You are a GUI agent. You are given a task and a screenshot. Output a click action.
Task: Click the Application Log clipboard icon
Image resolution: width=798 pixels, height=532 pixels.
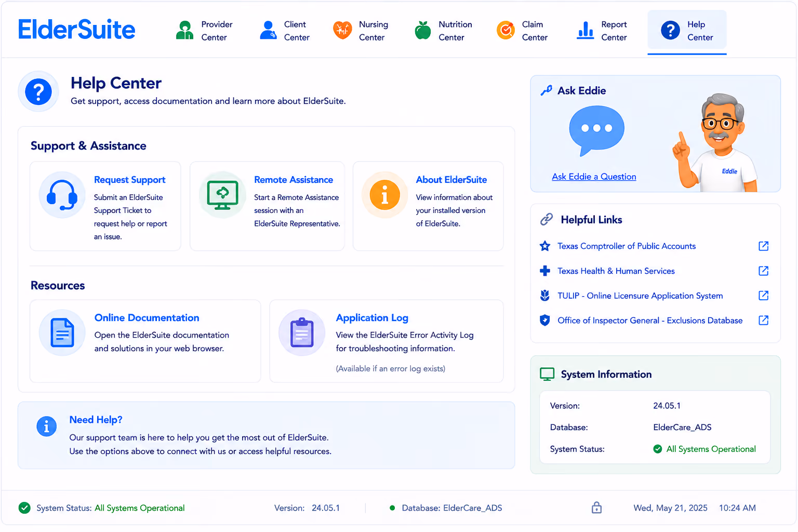pyautogui.click(x=302, y=332)
